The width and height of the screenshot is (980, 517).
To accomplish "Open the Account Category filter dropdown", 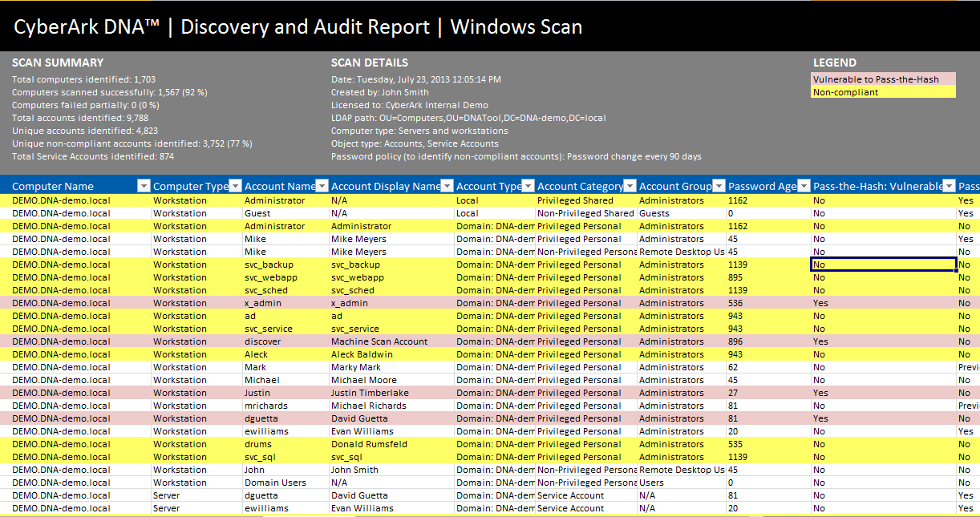I will click(x=630, y=186).
